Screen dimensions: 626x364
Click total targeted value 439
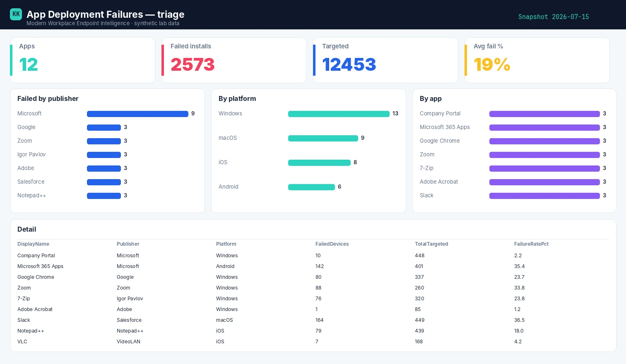[x=419, y=331]
